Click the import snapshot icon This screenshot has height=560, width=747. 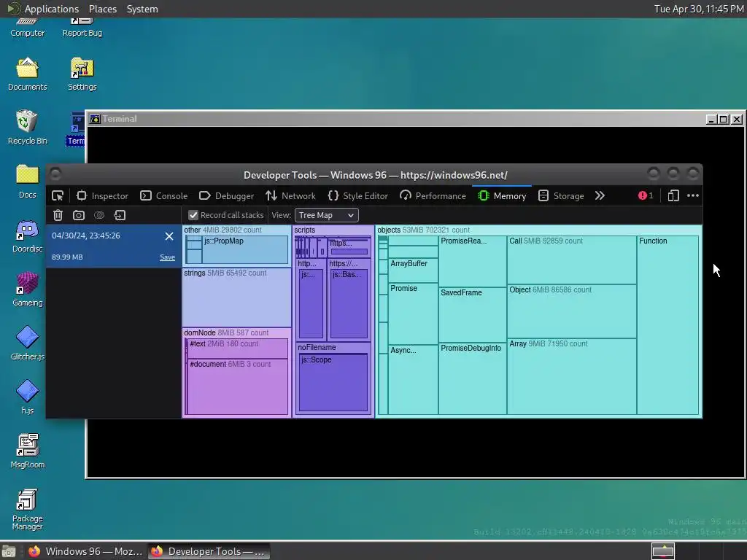(120, 215)
